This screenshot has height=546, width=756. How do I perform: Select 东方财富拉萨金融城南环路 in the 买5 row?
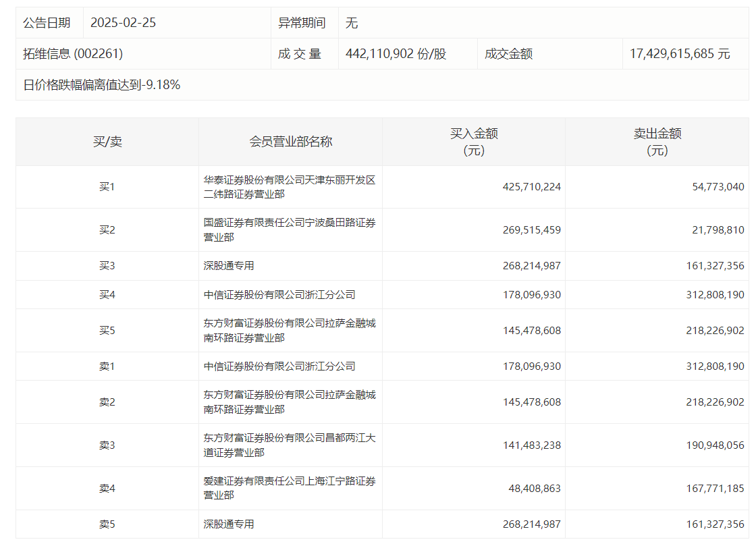pos(290,331)
